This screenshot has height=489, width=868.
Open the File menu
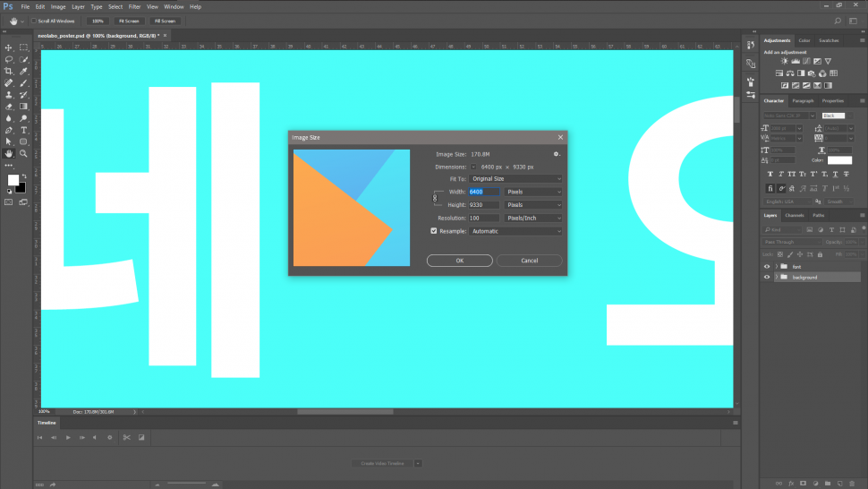click(x=25, y=6)
